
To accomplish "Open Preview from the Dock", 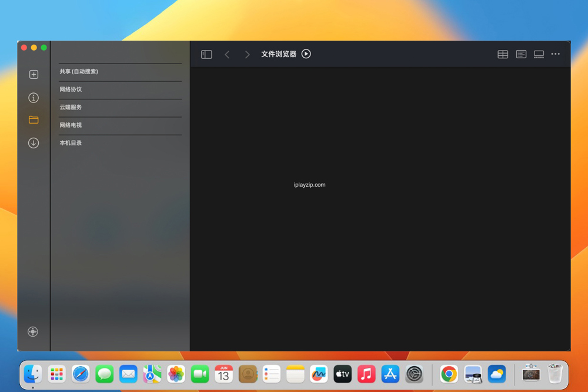I will point(473,374).
